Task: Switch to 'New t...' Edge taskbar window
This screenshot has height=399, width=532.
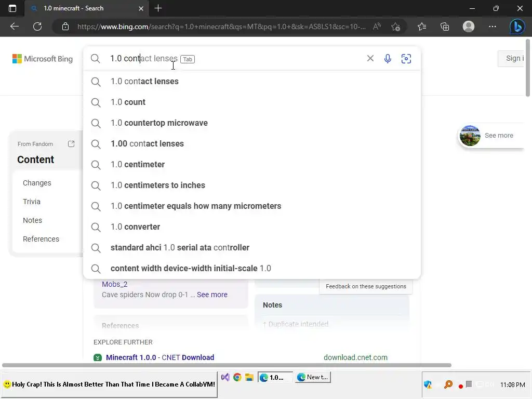Action: pyautogui.click(x=313, y=377)
